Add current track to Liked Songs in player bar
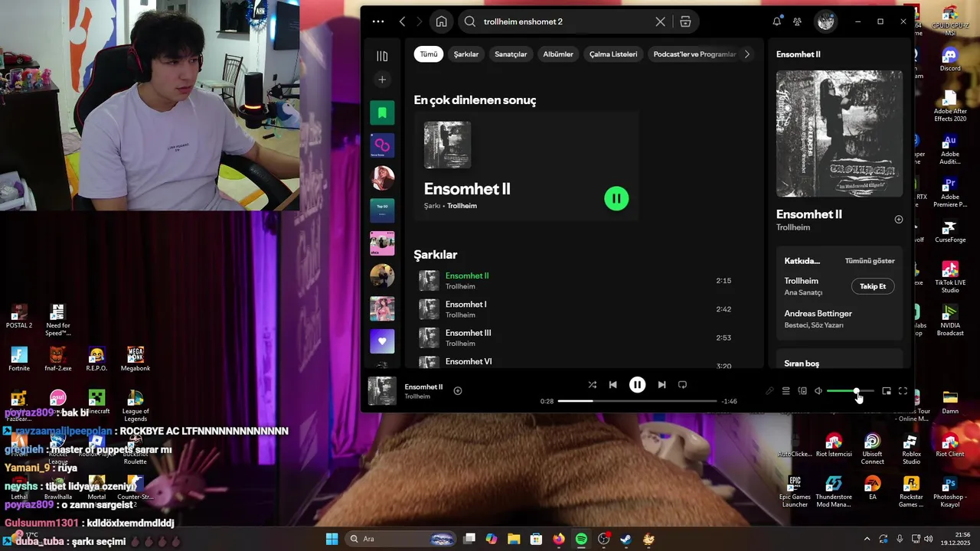Image resolution: width=980 pixels, height=551 pixels. click(x=458, y=391)
